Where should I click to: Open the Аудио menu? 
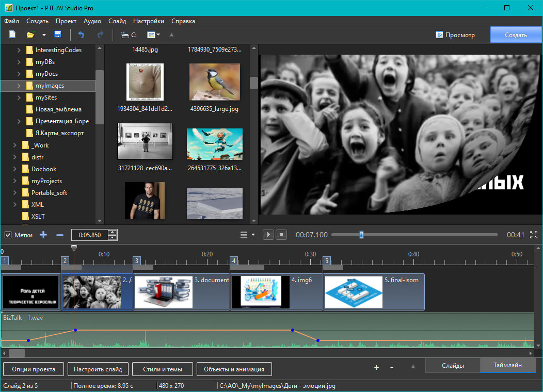[x=92, y=21]
